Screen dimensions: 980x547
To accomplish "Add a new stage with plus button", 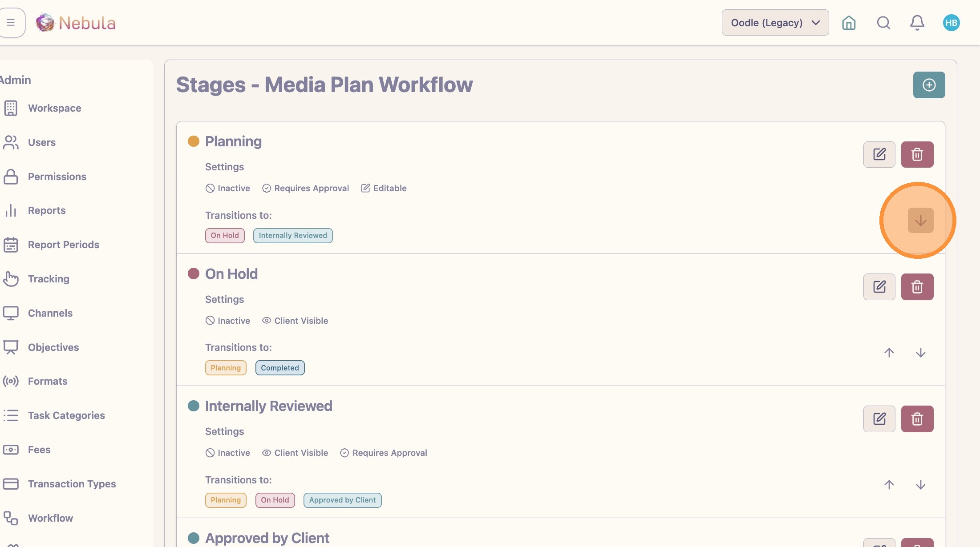I will [x=929, y=85].
